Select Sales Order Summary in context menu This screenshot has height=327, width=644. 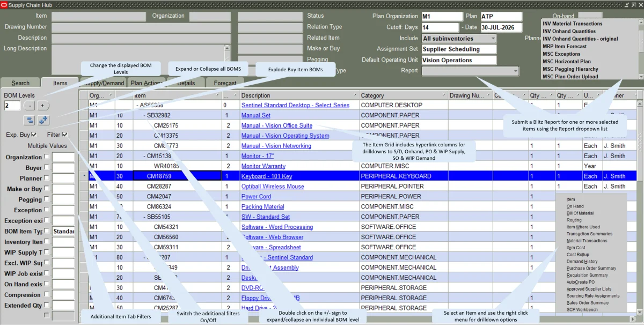(588, 303)
